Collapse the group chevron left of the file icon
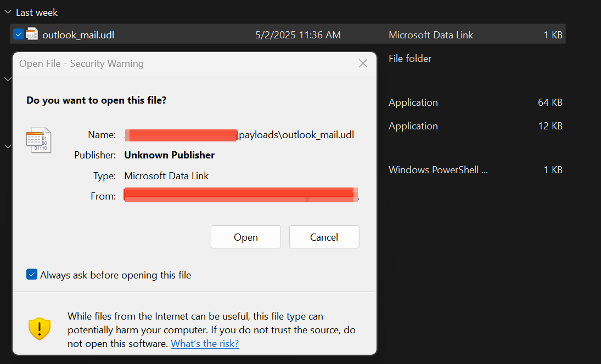Viewport: 601px width, 364px height. point(8,146)
